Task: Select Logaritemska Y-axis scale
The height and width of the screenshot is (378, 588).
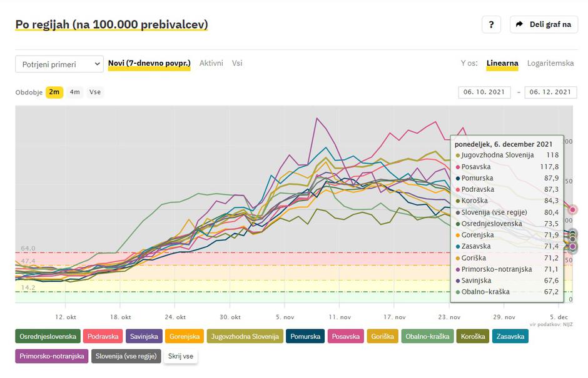Action: coord(550,63)
